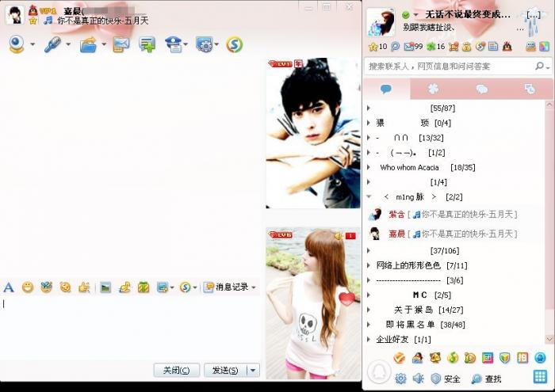Send an email with the envelope toolbar icon
555x392 pixels.
121,45
